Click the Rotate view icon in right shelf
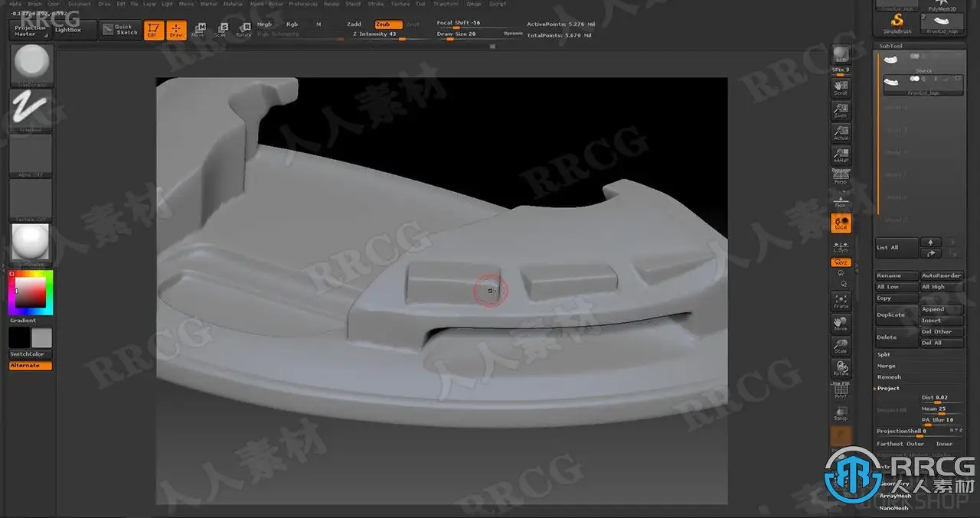 [x=841, y=367]
